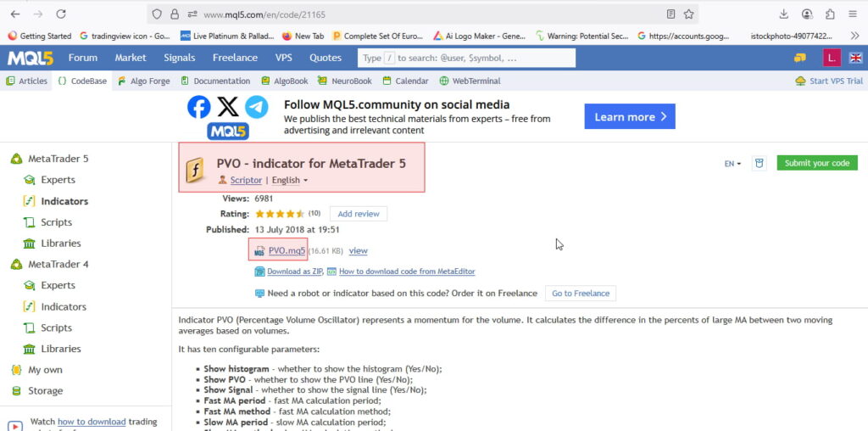868x431 pixels.
Task: Switch to CodeBase tab
Action: (82, 81)
